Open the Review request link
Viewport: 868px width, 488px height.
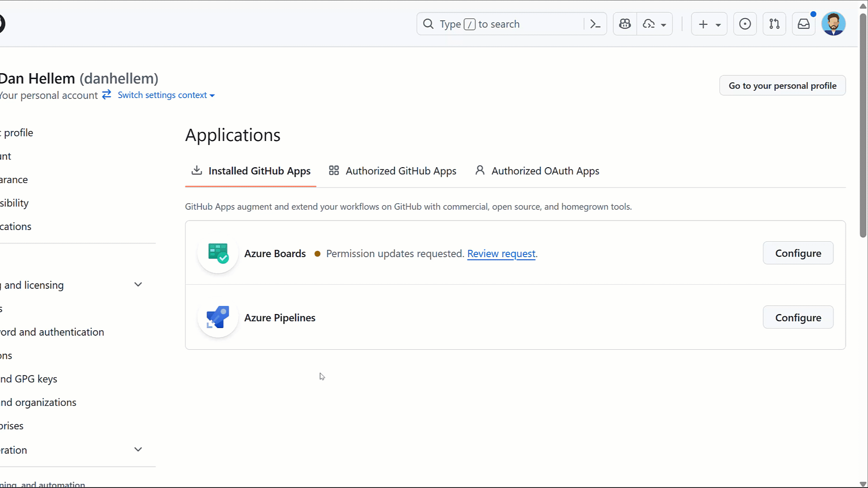(501, 253)
